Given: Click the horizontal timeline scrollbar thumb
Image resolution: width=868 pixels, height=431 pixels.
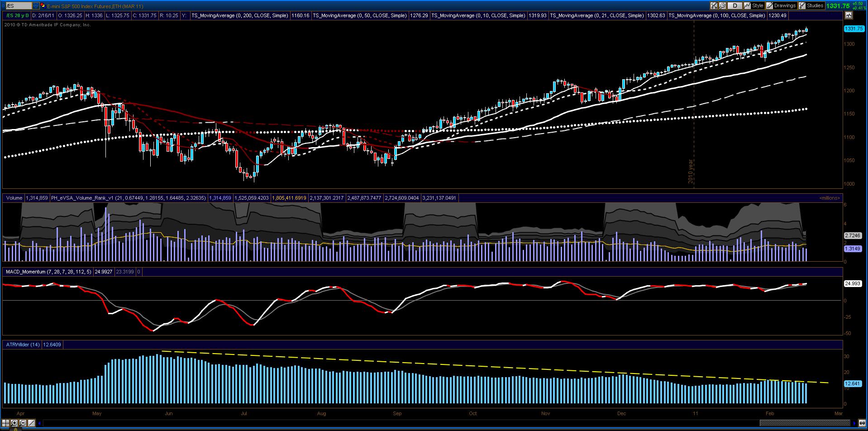Looking at the screenshot, I should (x=805, y=423).
